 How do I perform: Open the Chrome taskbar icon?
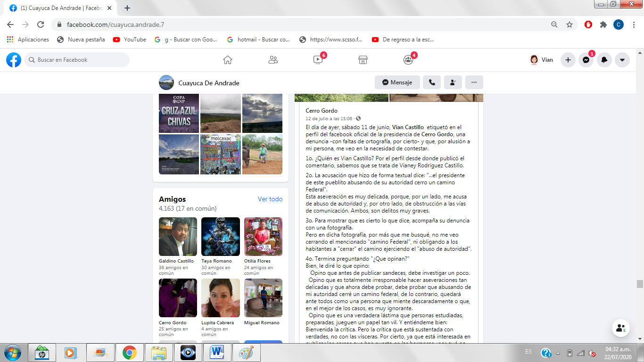pos(130,353)
